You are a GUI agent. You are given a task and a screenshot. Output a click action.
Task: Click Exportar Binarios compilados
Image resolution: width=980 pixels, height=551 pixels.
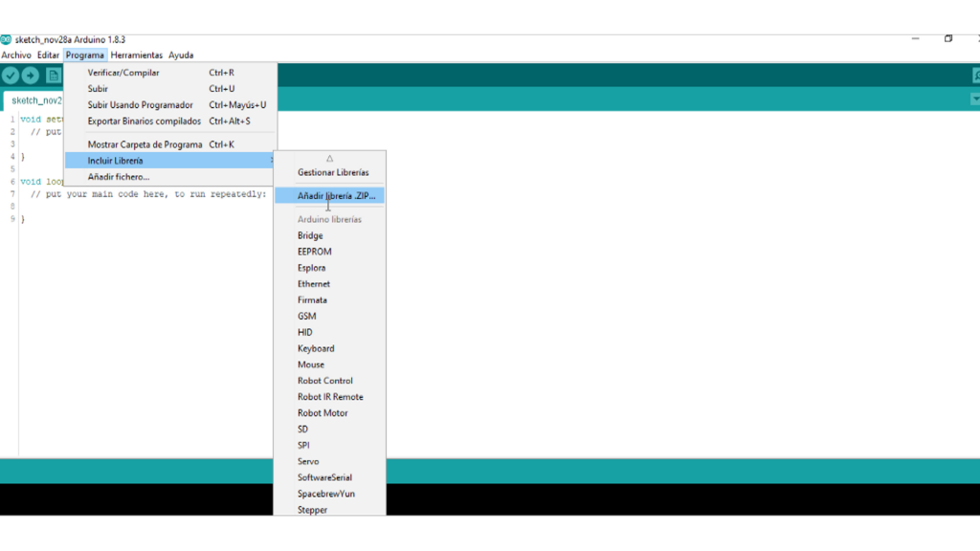(x=145, y=121)
